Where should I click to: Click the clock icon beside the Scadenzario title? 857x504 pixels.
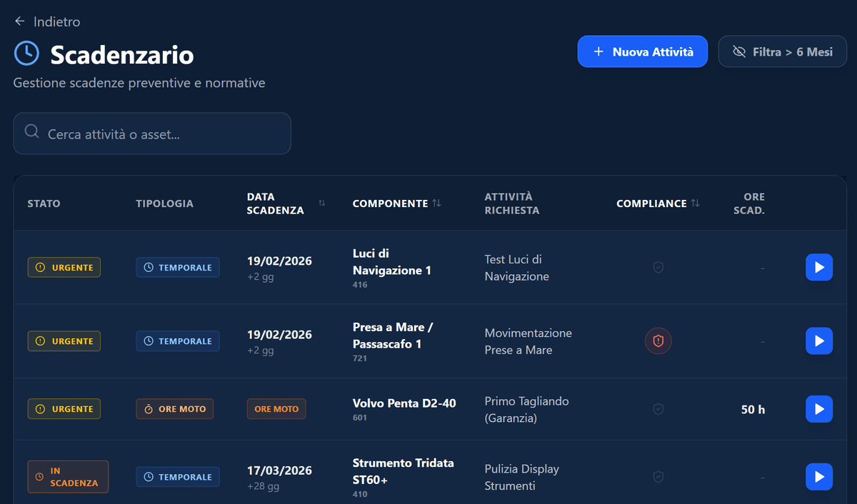click(x=26, y=53)
